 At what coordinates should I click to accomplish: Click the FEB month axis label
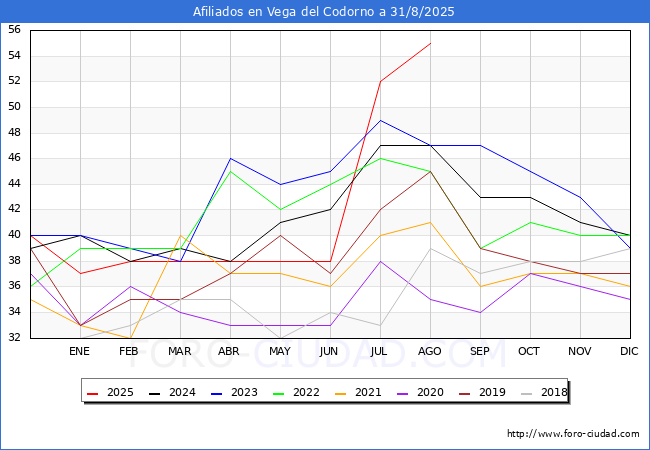click(129, 352)
